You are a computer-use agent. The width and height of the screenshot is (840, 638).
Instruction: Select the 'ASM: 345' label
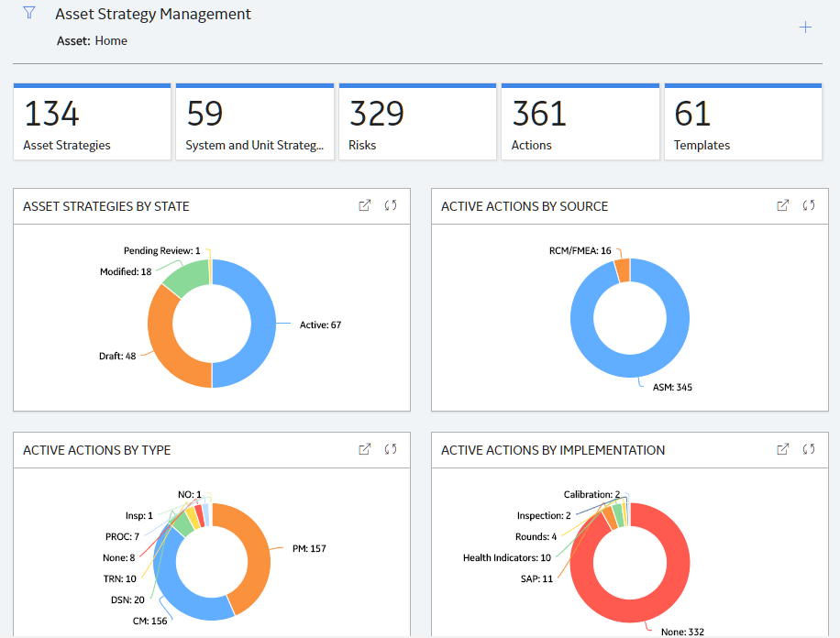(x=672, y=387)
